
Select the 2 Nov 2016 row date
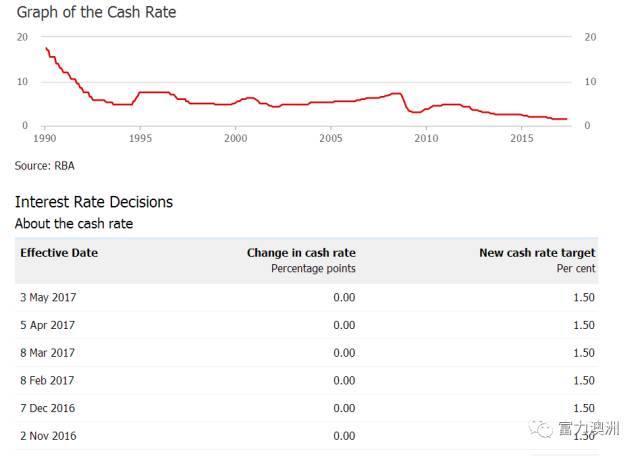click(47, 435)
